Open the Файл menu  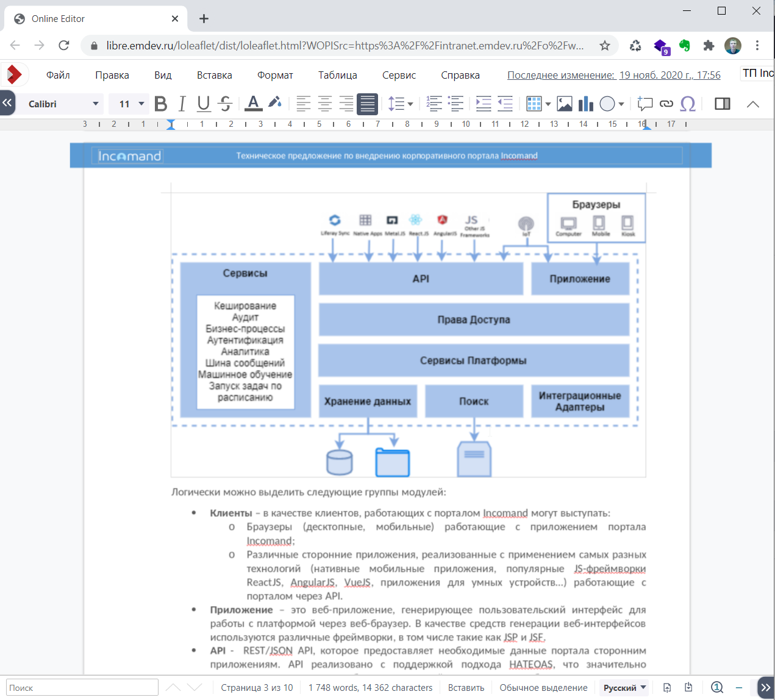tap(58, 75)
